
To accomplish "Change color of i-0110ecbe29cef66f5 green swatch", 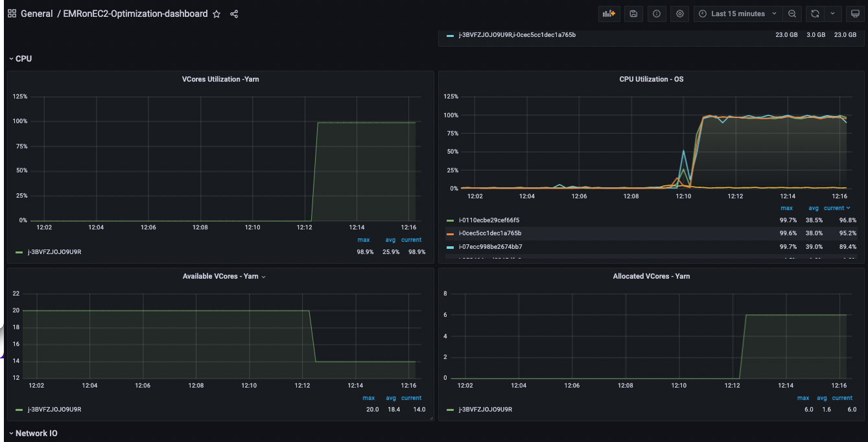I will click(x=450, y=220).
